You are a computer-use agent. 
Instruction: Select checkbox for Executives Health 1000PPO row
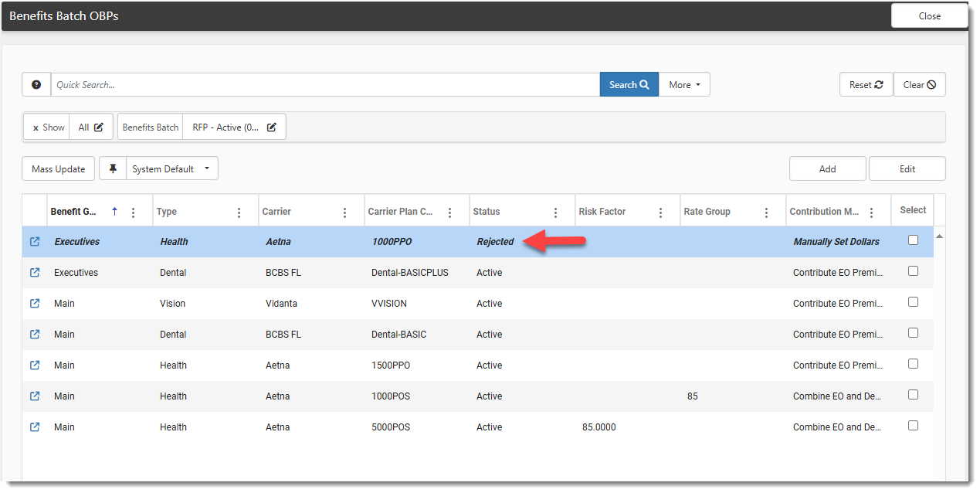(913, 240)
